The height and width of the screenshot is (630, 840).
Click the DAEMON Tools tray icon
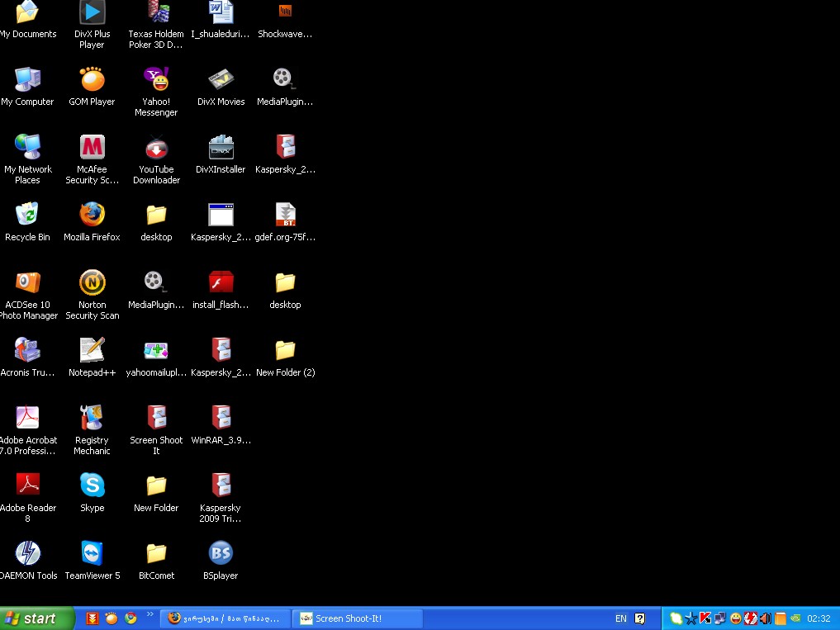coord(751,618)
